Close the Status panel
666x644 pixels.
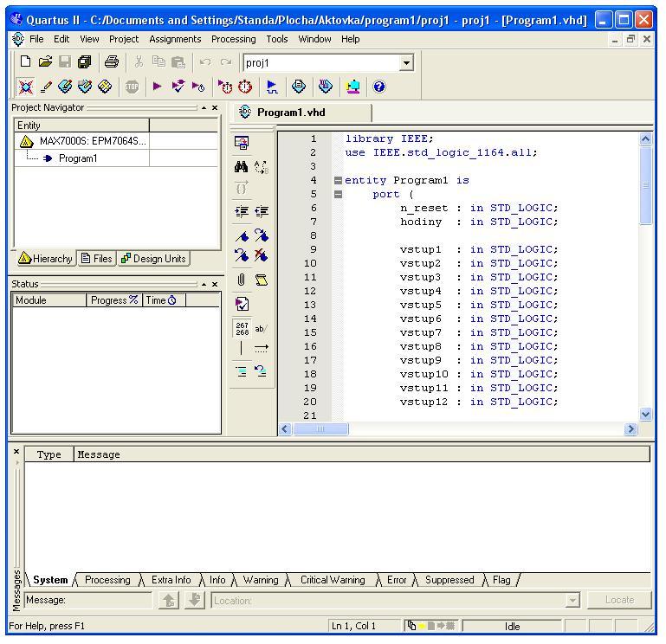pos(215,284)
